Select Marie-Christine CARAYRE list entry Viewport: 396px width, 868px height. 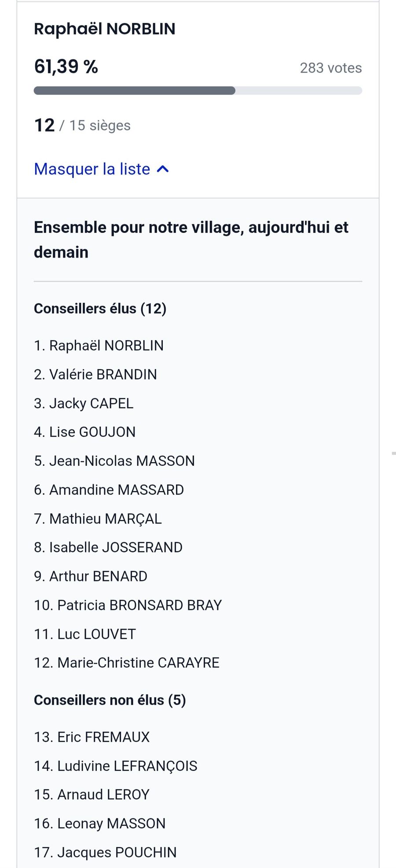tap(127, 663)
